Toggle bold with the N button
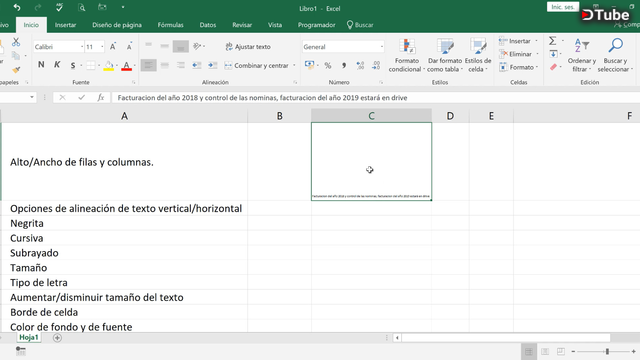 point(41,65)
